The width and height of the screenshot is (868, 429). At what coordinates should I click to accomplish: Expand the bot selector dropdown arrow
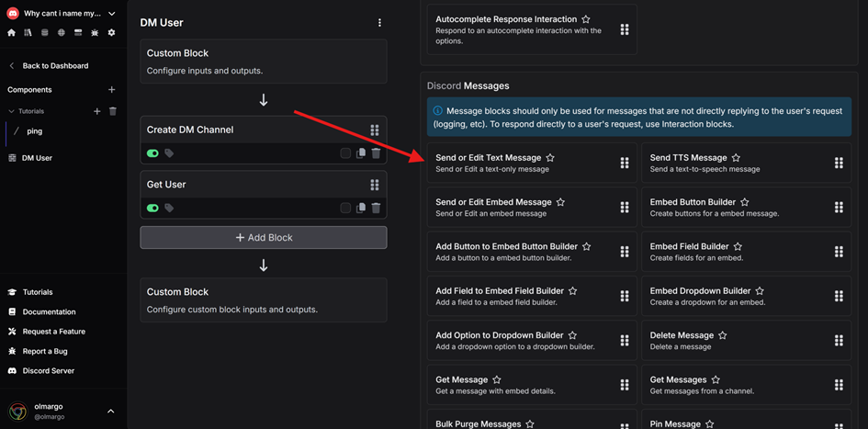(112, 13)
